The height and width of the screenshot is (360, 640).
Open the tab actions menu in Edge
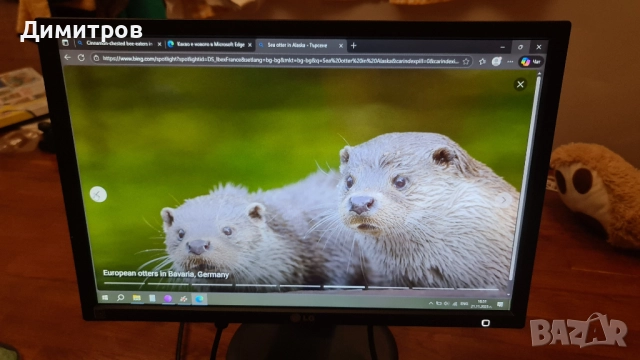pyautogui.click(x=65, y=42)
